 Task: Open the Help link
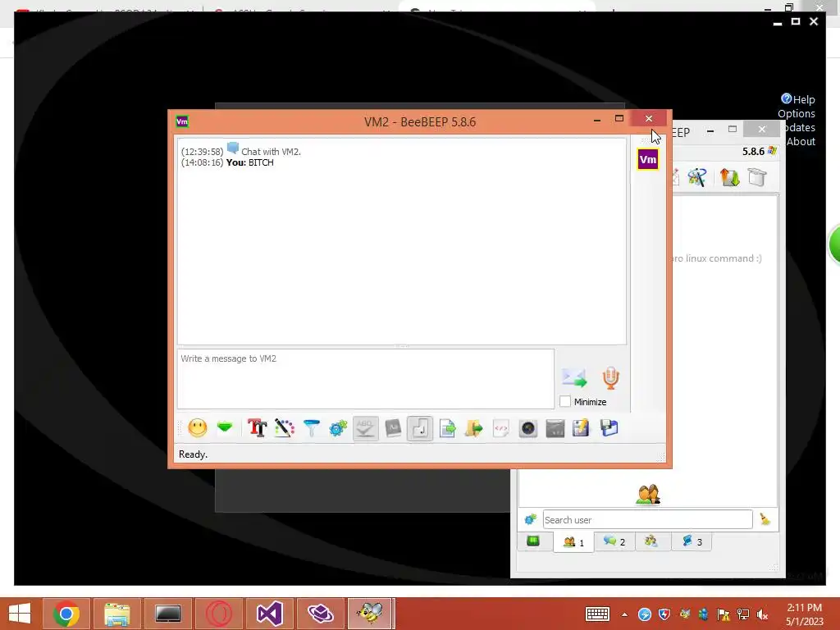click(x=798, y=99)
